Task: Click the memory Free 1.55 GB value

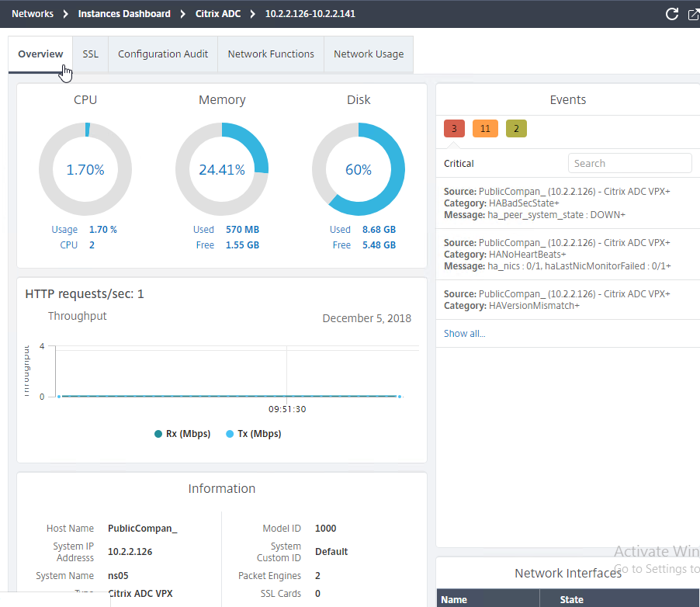Action: [242, 245]
